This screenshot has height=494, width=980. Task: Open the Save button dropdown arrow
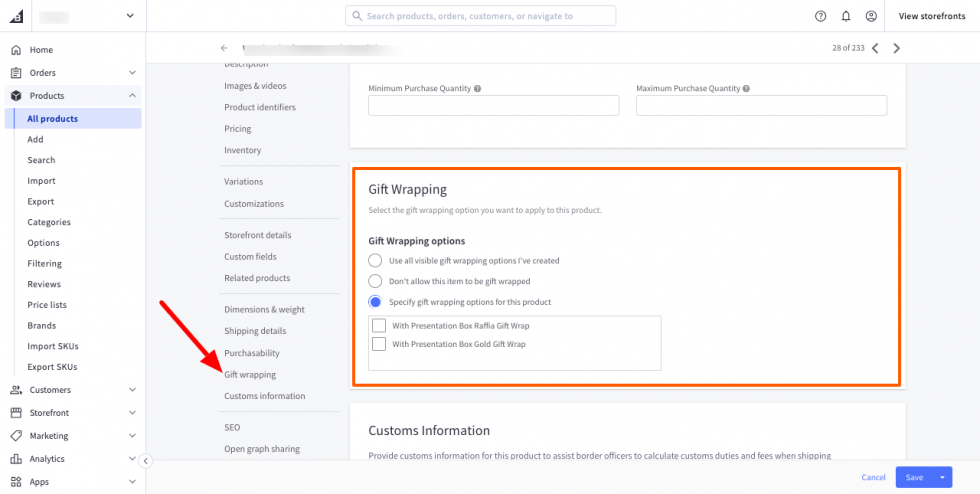(x=942, y=478)
